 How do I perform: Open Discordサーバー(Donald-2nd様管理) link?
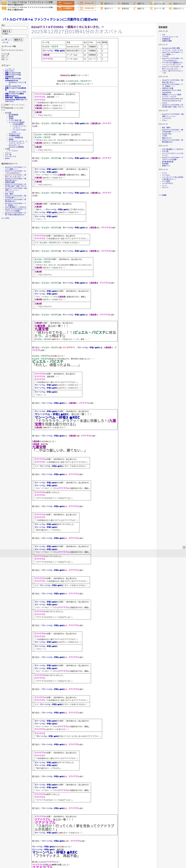tap(16, 146)
